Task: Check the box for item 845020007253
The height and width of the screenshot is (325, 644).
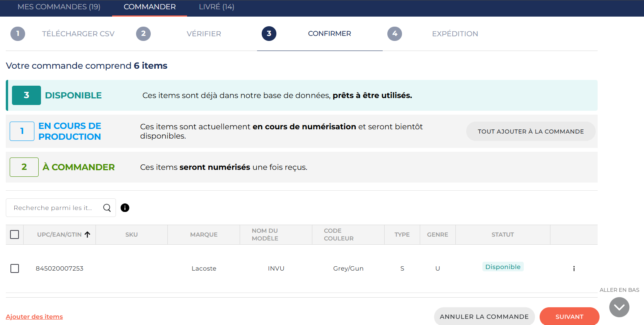Action: (15, 268)
